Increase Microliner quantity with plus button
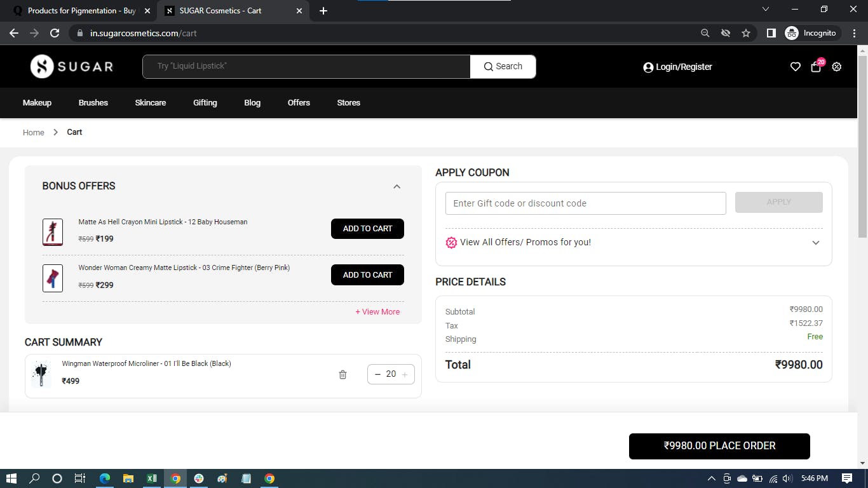868x488 pixels. tap(405, 375)
